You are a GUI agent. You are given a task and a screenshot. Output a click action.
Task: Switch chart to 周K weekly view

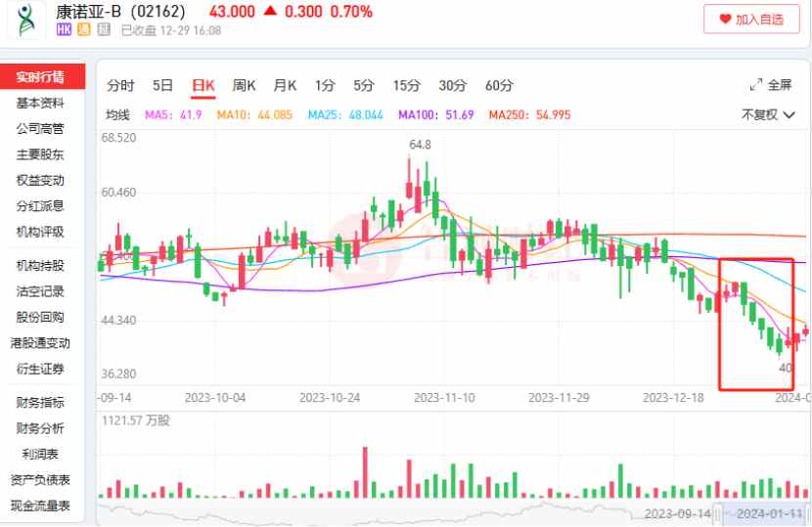click(243, 85)
